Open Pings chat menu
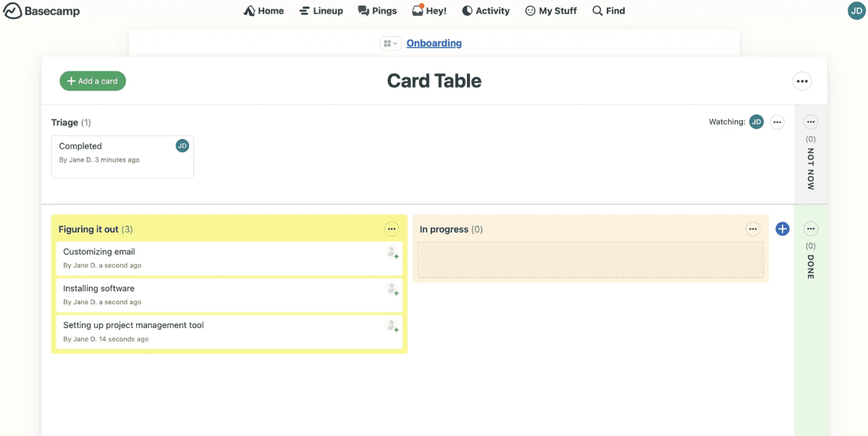This screenshot has width=868, height=436. [x=378, y=11]
